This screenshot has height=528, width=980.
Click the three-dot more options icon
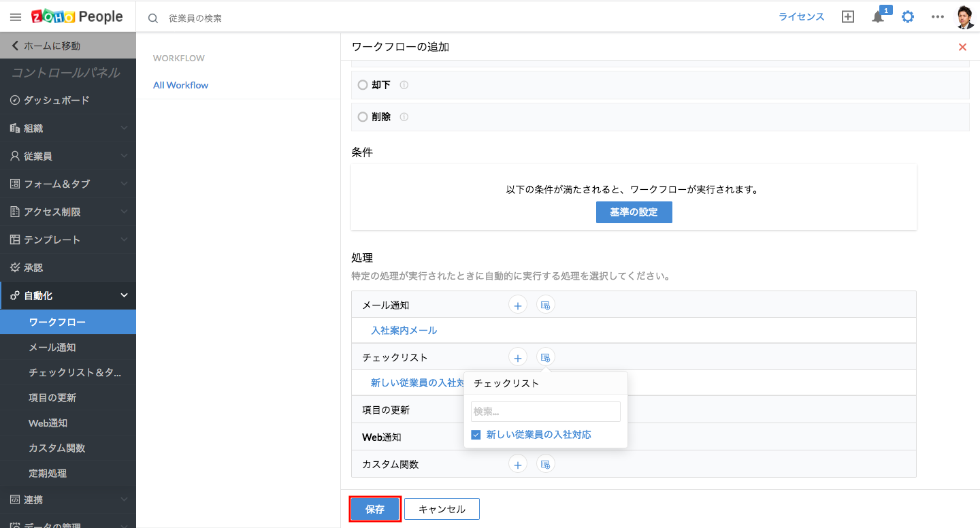[938, 17]
